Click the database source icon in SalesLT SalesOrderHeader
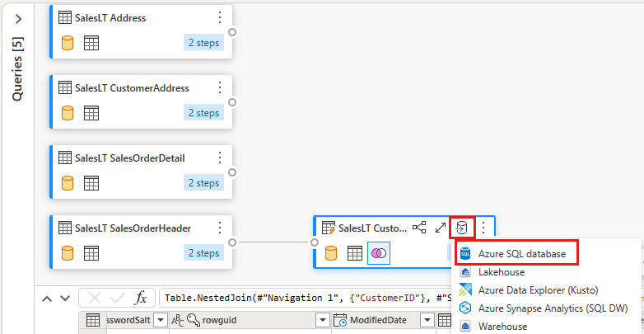Screen dimensions: 644x334 coord(68,253)
